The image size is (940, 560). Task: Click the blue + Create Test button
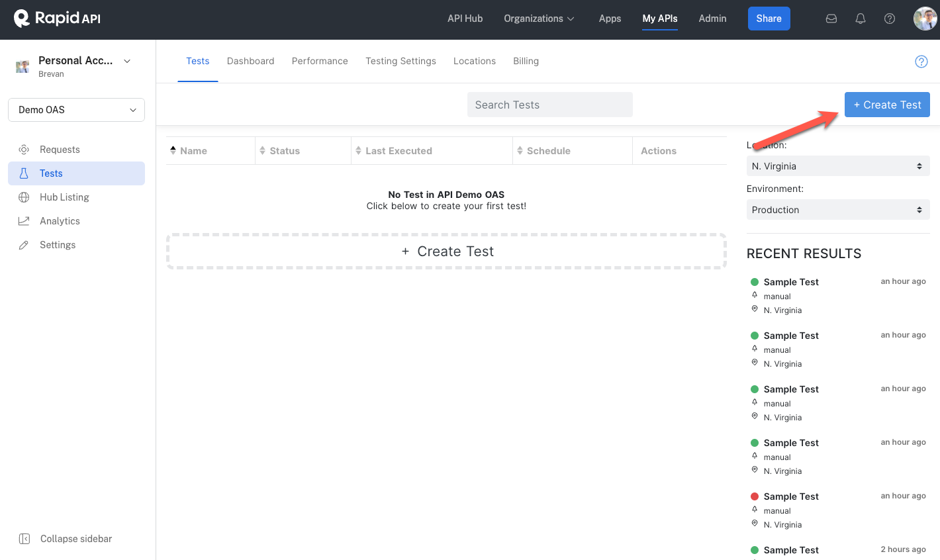pyautogui.click(x=887, y=105)
